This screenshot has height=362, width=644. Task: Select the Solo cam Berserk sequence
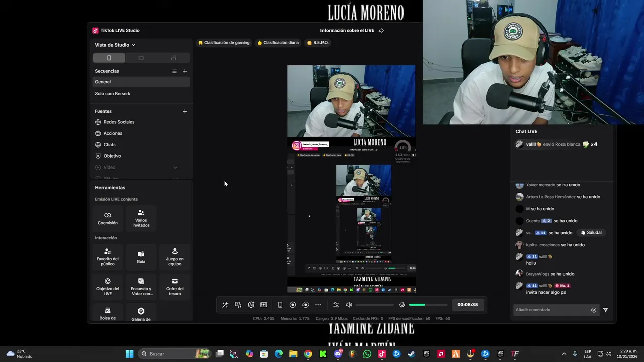tap(141, 94)
